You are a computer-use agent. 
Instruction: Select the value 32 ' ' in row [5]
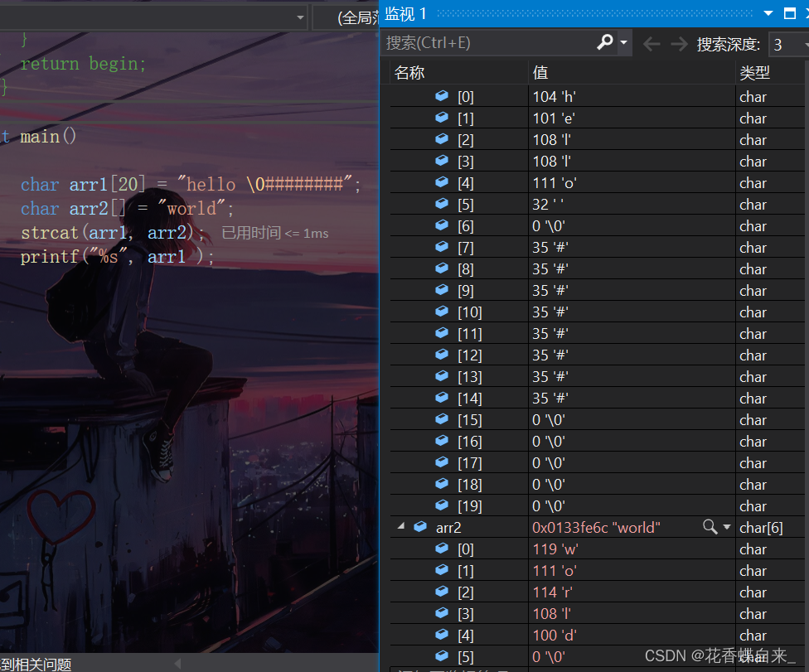(x=548, y=205)
